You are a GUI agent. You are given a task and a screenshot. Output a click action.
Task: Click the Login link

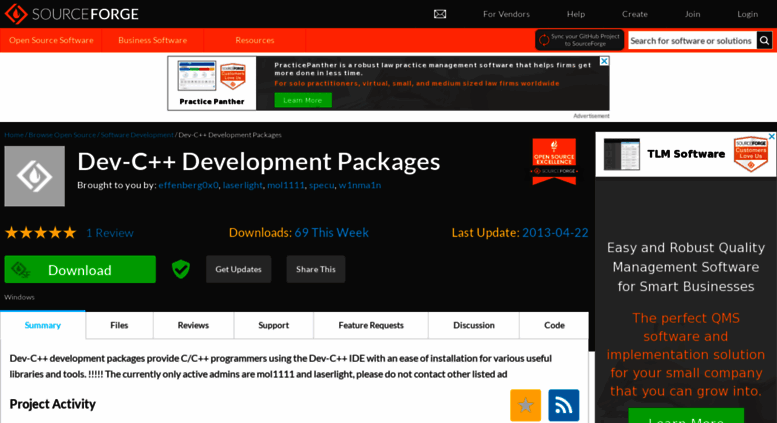pos(747,14)
